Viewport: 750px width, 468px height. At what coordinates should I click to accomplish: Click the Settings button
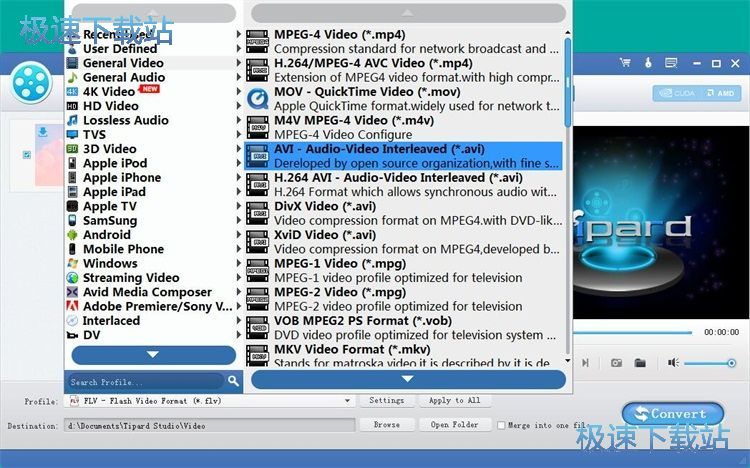coord(386,400)
